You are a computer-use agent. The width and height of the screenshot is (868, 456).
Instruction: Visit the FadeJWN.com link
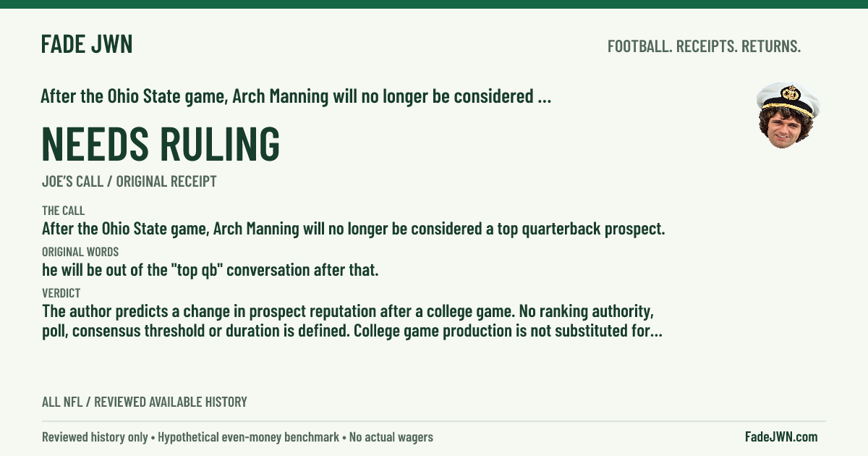tap(781, 436)
